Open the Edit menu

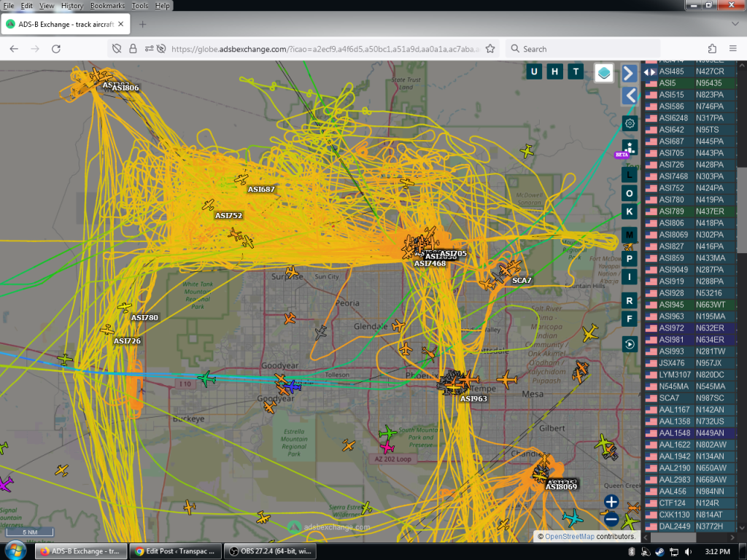coord(27,6)
